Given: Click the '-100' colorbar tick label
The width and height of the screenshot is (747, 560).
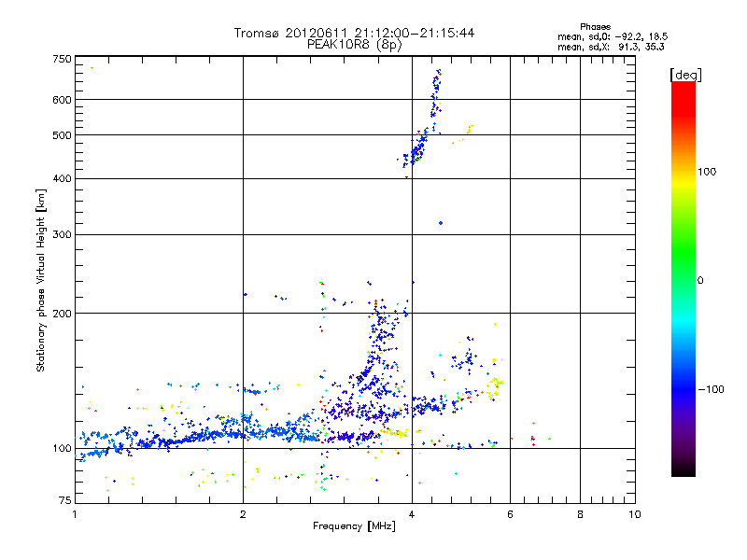Looking at the screenshot, I should pyautogui.click(x=711, y=389).
